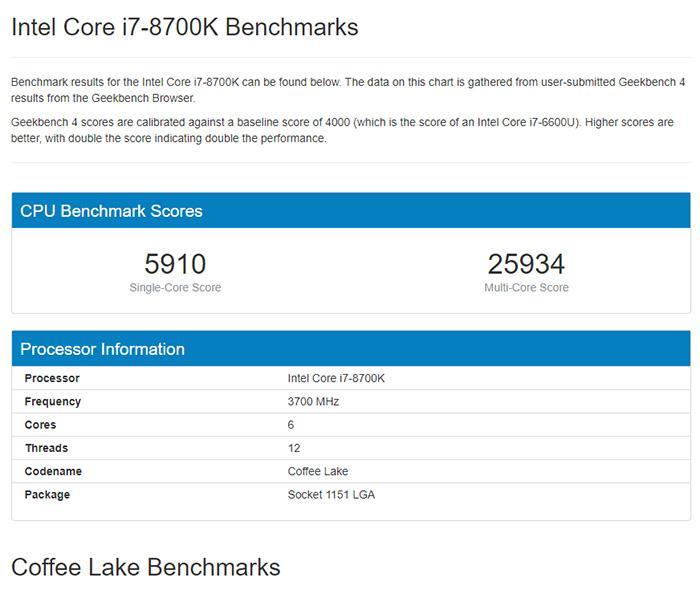Image resolution: width=700 pixels, height=594 pixels.
Task: Click the 5910 single-core score number
Action: click(175, 264)
